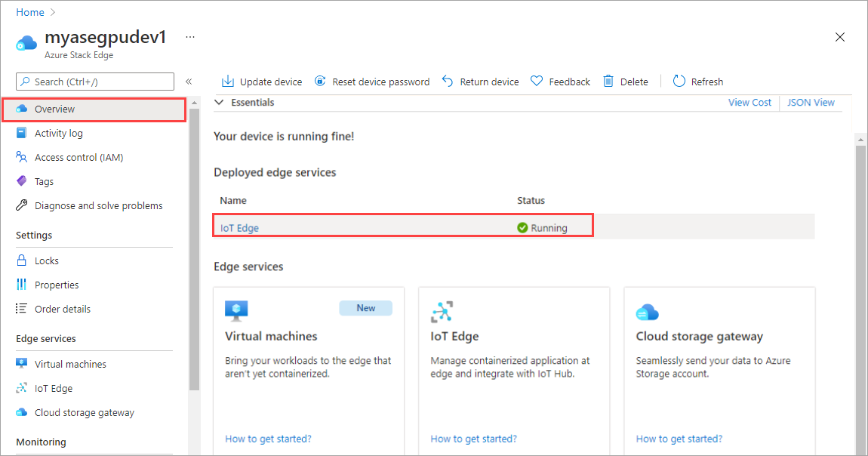This screenshot has width=868, height=456.
Task: Click the Delete icon in the command bar
Action: [608, 81]
